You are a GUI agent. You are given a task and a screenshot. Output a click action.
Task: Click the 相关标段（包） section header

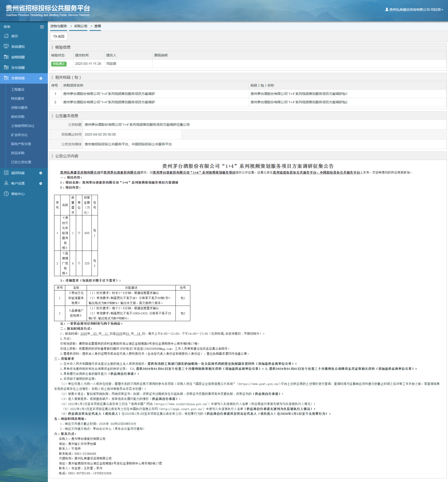click(68, 78)
